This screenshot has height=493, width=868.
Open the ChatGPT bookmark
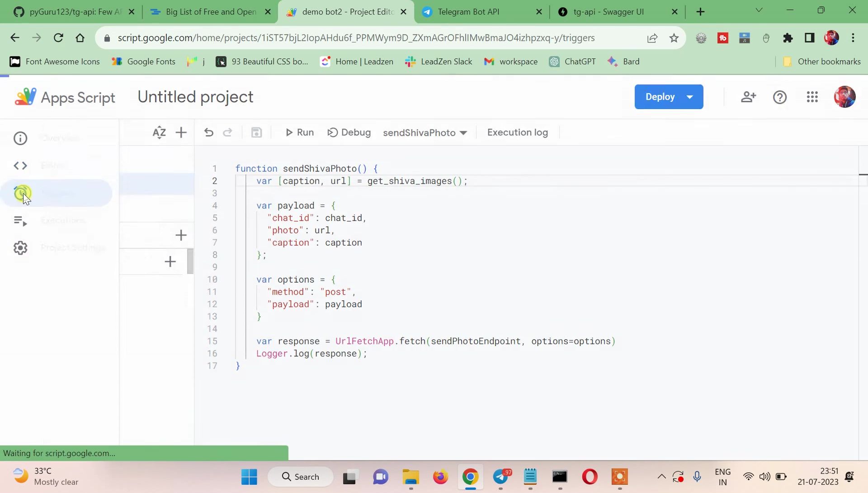(x=572, y=62)
